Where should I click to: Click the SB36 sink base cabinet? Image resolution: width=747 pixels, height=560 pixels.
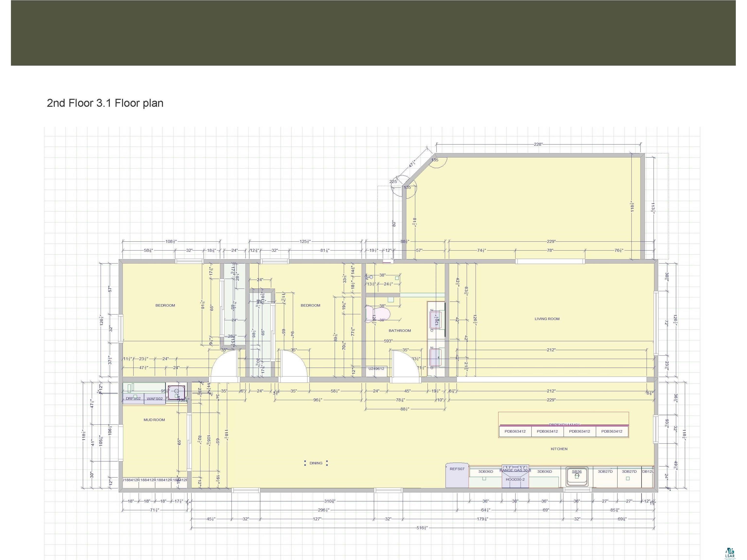click(577, 477)
